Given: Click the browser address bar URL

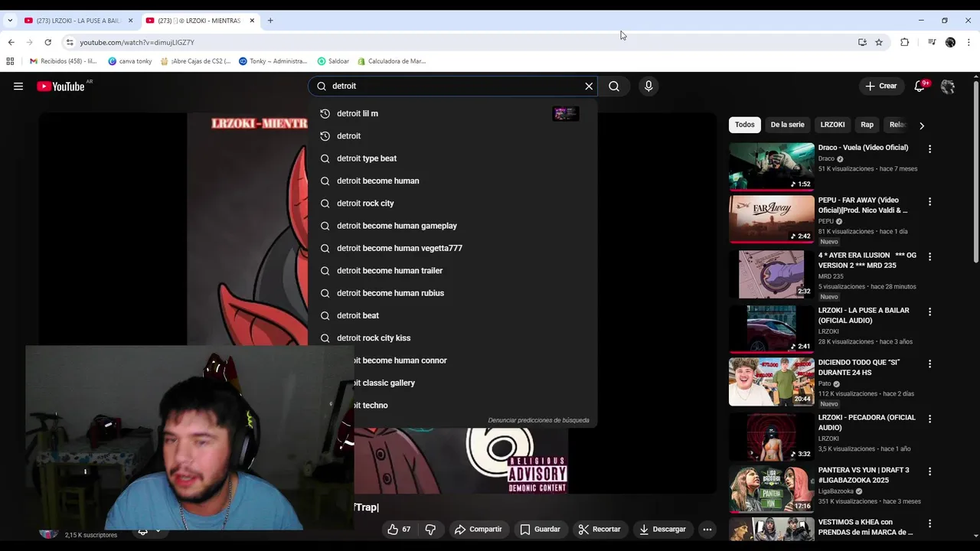Looking at the screenshot, I should pyautogui.click(x=137, y=42).
